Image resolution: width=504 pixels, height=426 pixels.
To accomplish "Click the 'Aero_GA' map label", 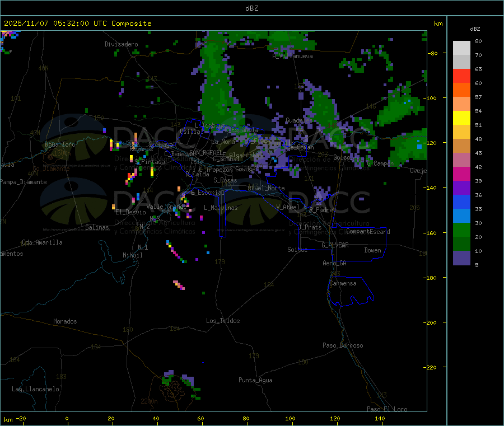I will (x=335, y=264).
